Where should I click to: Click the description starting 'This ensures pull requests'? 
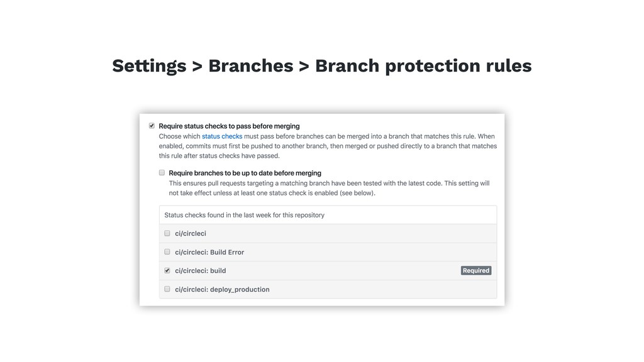pos(329,188)
